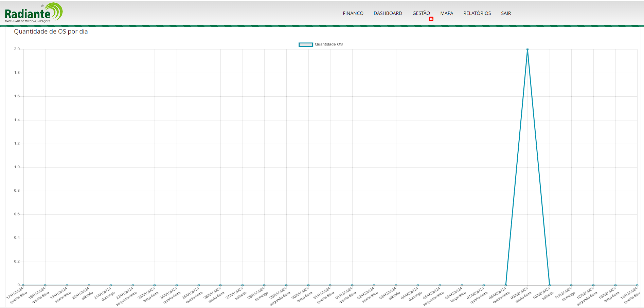Screen dimensions: 644x308
Task: Click the data point for 05/02/2024
Action: (x=440, y=285)
